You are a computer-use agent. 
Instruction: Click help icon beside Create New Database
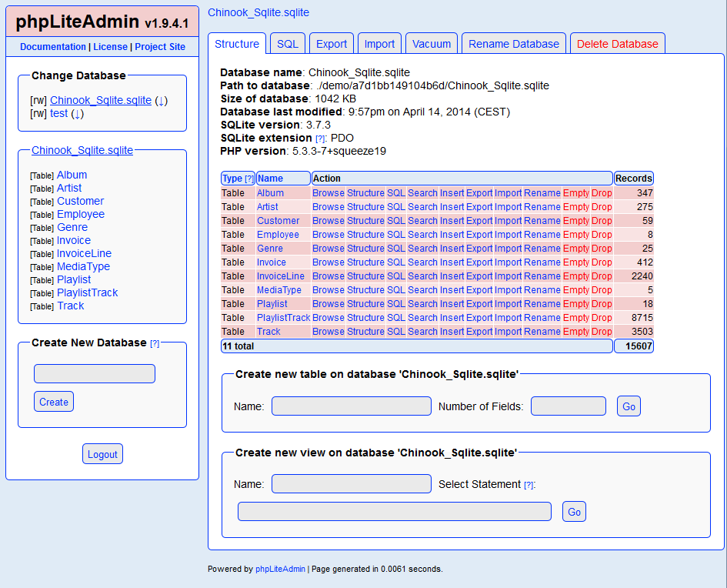coord(155,343)
